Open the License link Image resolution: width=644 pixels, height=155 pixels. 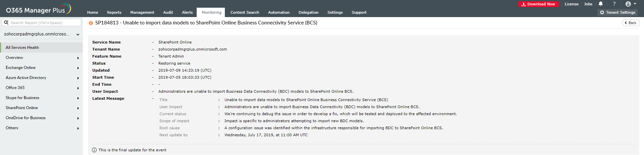(571, 4)
